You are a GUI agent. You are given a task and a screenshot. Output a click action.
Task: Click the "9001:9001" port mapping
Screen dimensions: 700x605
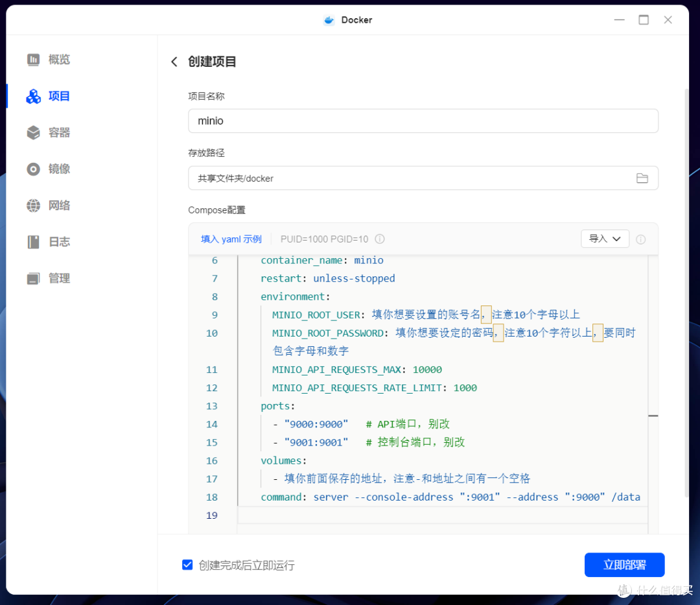coord(316,442)
